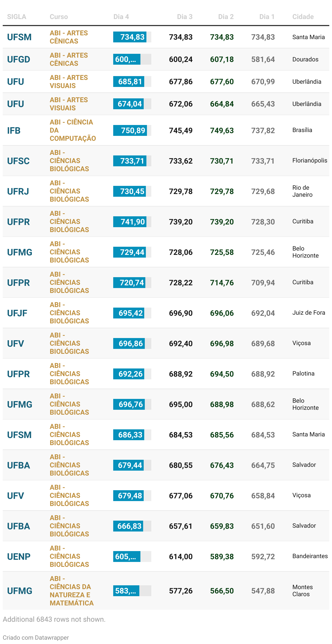Click the Dia 1 column header
The width and height of the screenshot is (332, 644).
pos(267,17)
